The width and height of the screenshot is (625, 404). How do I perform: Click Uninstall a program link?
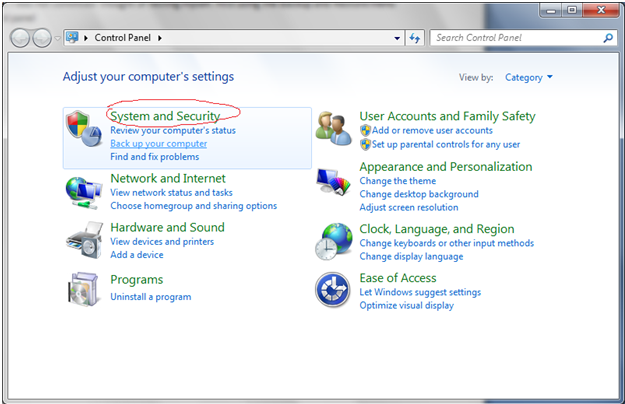point(151,297)
